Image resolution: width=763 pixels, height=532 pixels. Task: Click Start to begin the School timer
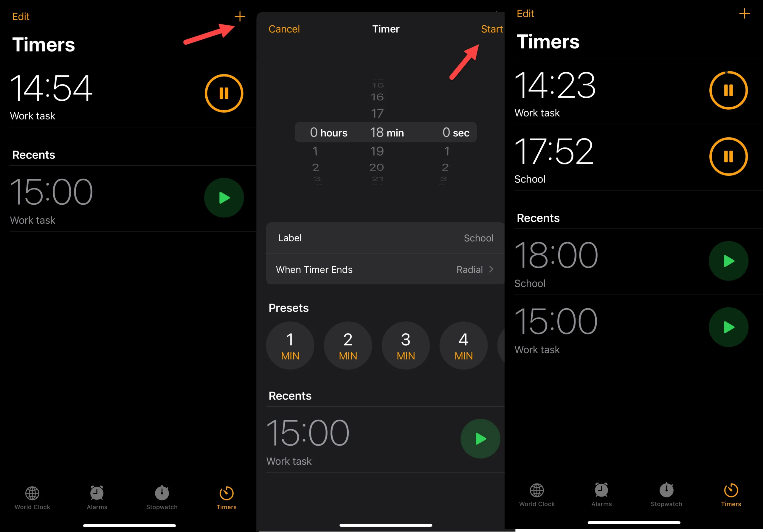tap(491, 28)
